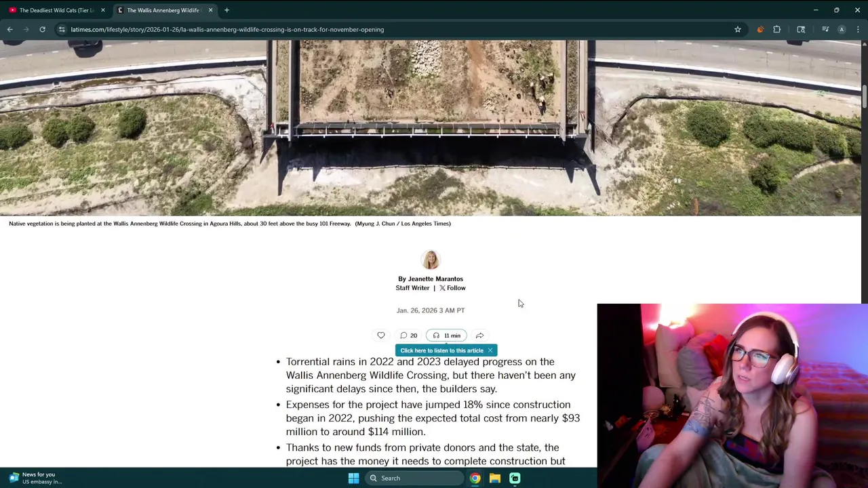Open the orange extension icon in toolbar

(760, 29)
